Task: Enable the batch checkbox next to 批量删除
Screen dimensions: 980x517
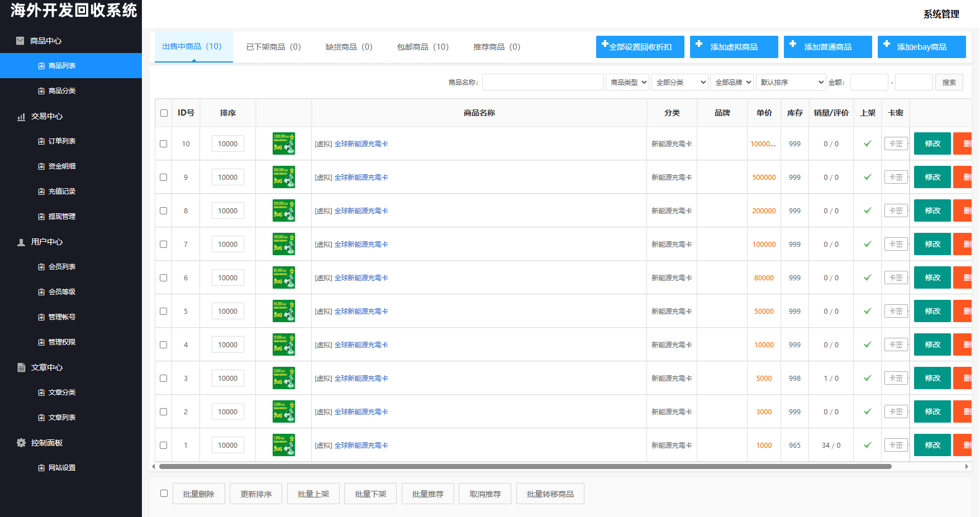Action: [164, 494]
